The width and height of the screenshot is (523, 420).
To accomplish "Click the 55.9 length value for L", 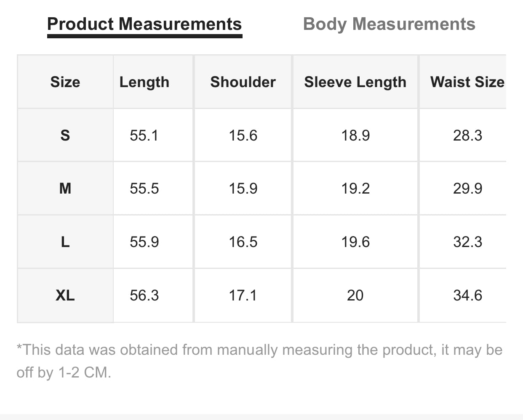I will [x=144, y=242].
